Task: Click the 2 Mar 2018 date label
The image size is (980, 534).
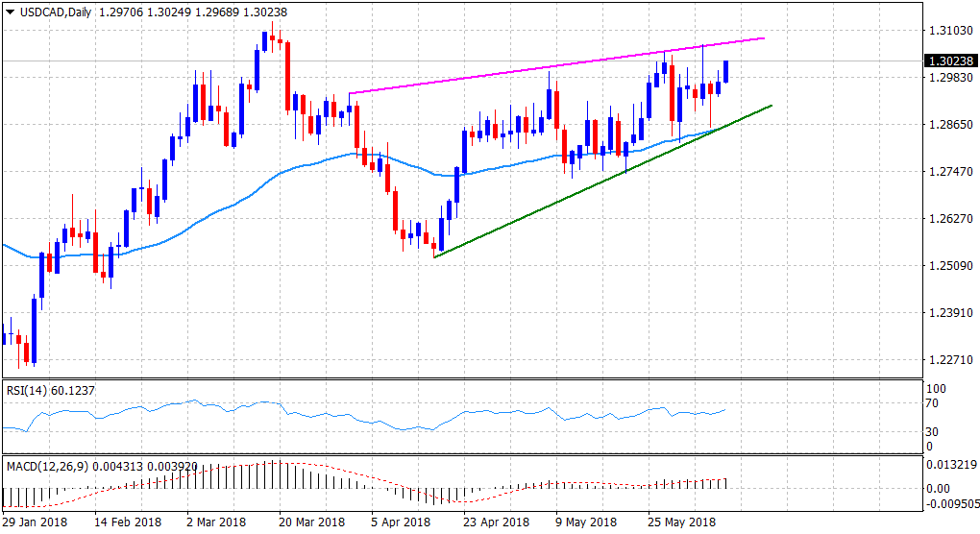Action: [x=216, y=522]
